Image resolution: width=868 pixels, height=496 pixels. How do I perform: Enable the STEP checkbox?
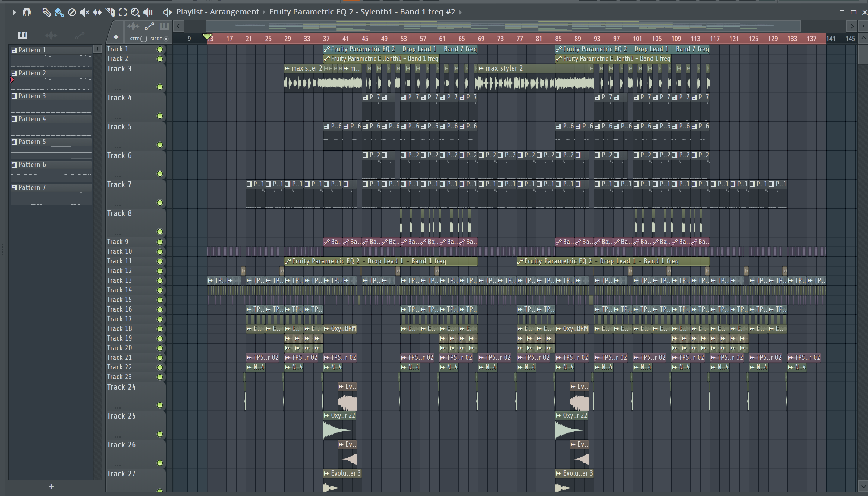(144, 39)
